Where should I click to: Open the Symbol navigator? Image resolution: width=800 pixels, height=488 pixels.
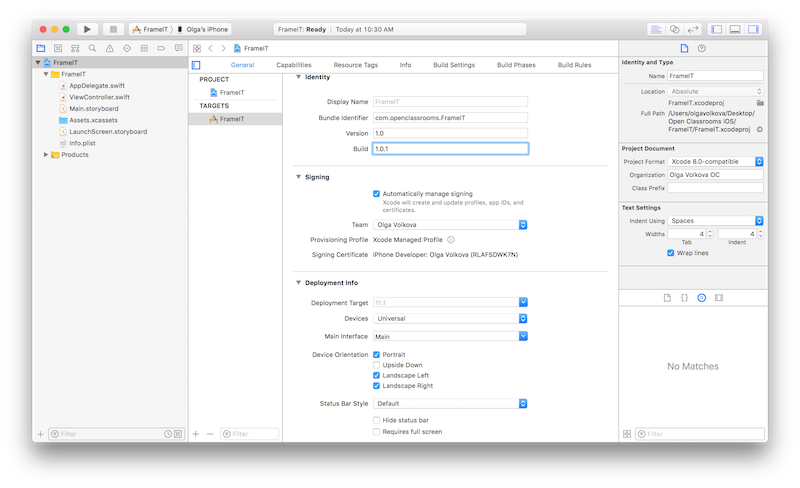pos(75,48)
